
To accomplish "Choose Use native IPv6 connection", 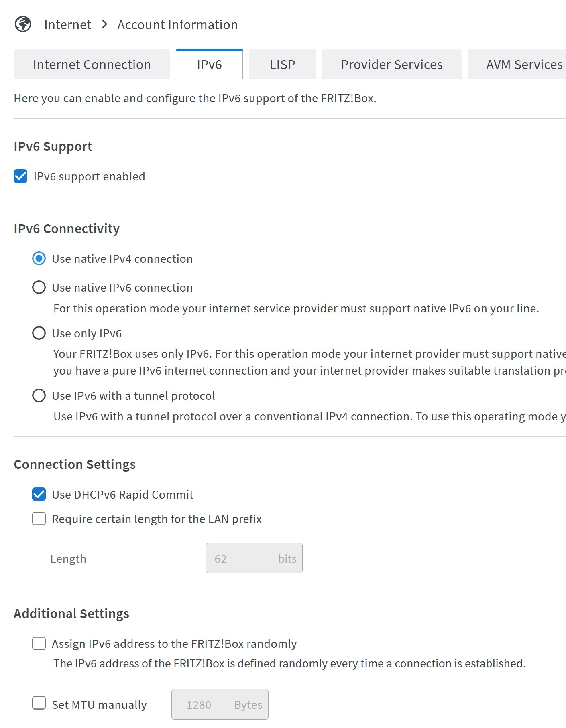I will [x=39, y=288].
